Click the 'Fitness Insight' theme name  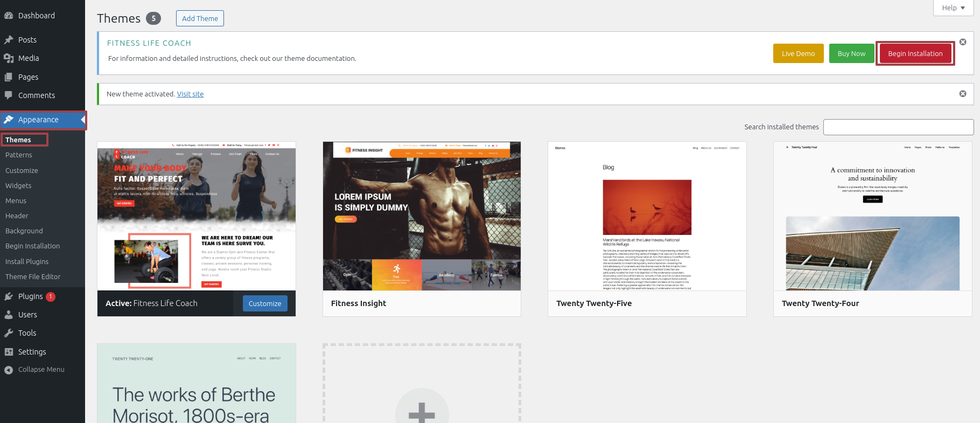359,303
